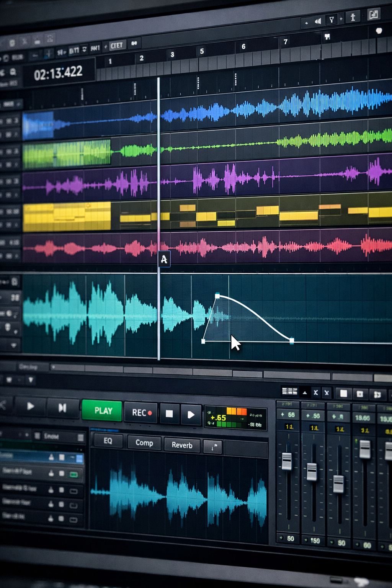Click the speaker volume icon in top toolbar
This screenshot has width=392, height=588.
pyautogui.click(x=318, y=21)
